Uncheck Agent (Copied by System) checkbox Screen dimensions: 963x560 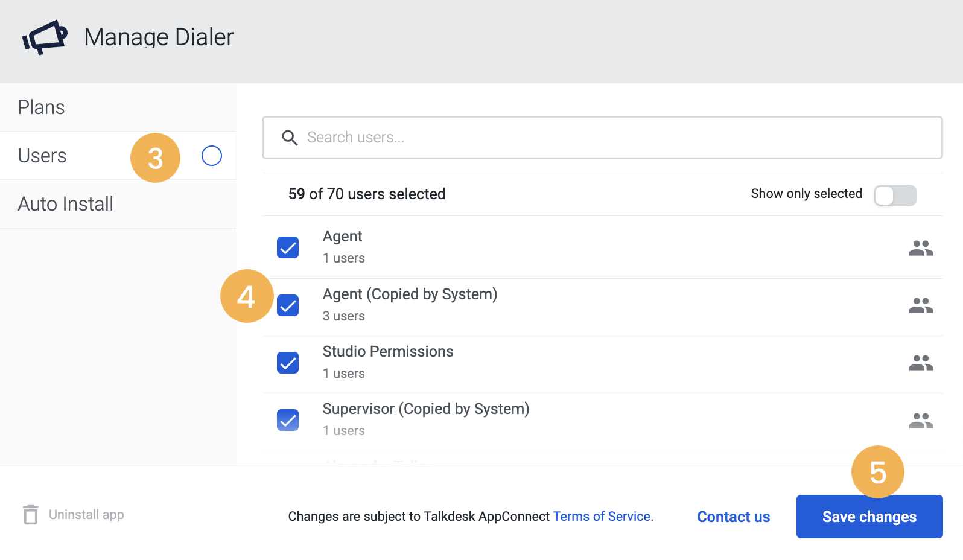coord(288,305)
